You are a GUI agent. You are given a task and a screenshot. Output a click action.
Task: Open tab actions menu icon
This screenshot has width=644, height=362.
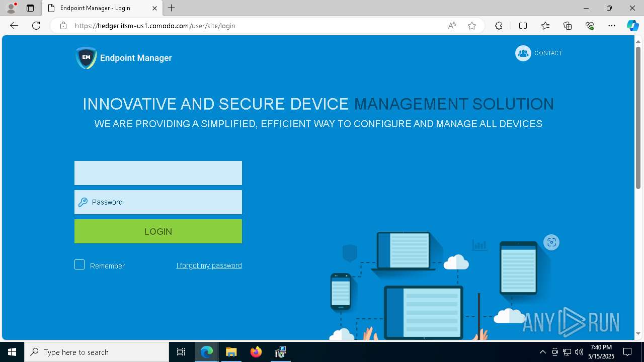(x=30, y=8)
